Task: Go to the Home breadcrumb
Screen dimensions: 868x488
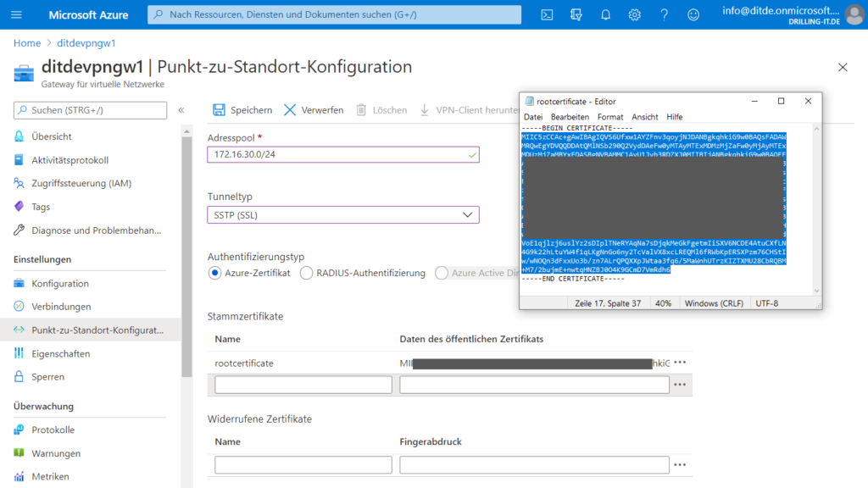Action: 27,43
